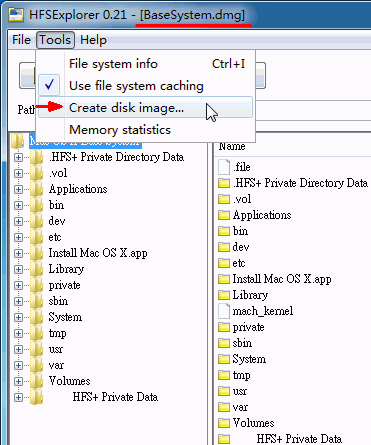Expand the Volumes tree node

pos(18,381)
